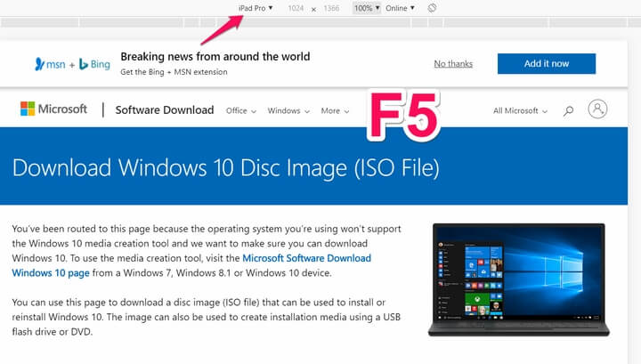
Task: Open the iPad Pro device dropdown
Action: point(256,8)
